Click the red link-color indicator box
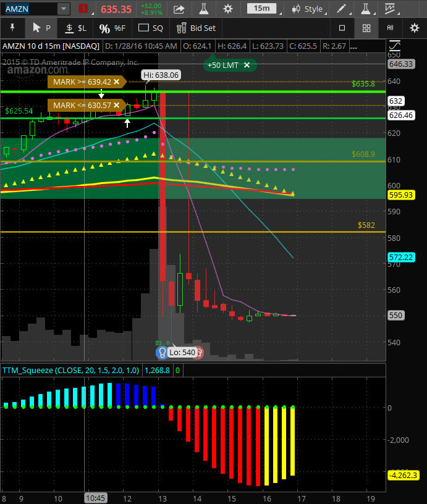This screenshot has width=427, height=504. point(83,9)
